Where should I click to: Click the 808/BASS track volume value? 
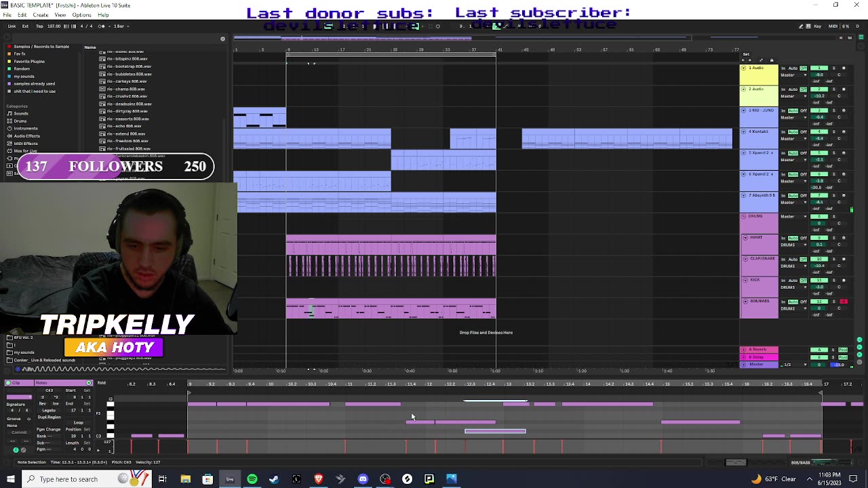point(819,308)
